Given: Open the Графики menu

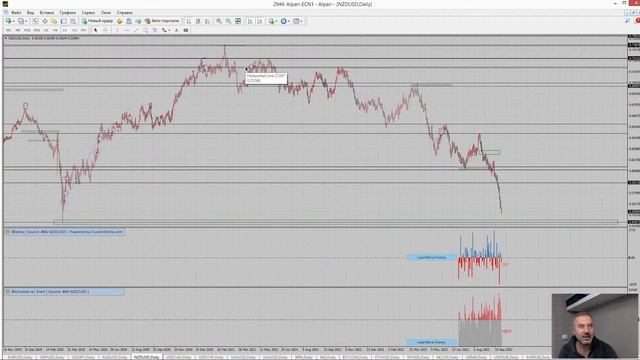Looking at the screenshot, I should (x=67, y=13).
